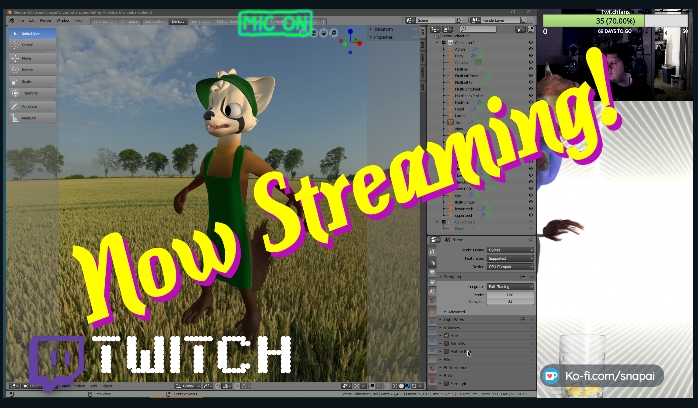Activate the Move tool
The image size is (698, 408).
coord(32,58)
